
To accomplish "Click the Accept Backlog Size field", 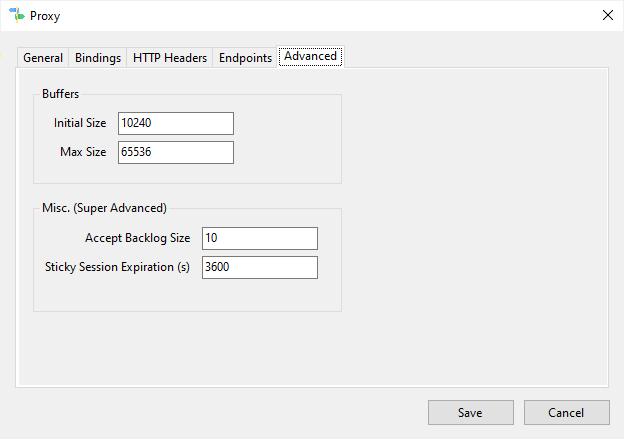I will pos(260,238).
